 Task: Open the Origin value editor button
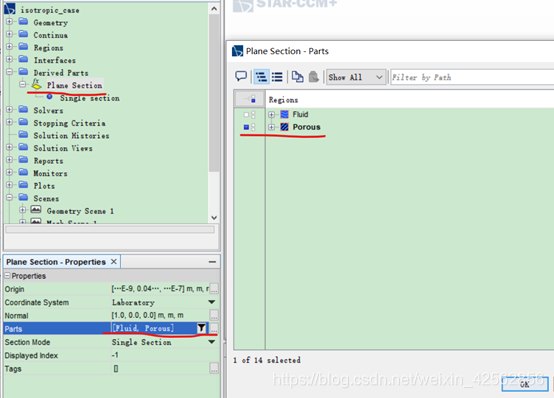[x=214, y=289]
